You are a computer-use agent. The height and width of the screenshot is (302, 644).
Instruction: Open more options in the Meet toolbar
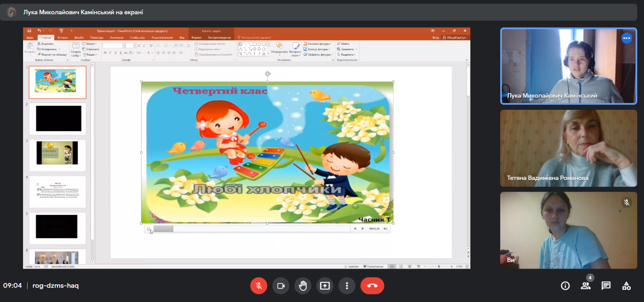coord(347,286)
